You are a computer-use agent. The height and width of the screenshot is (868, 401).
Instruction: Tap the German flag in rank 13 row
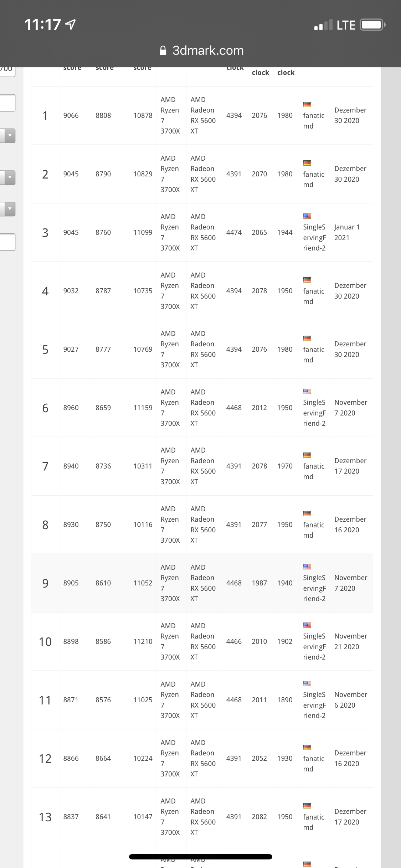coord(307,806)
